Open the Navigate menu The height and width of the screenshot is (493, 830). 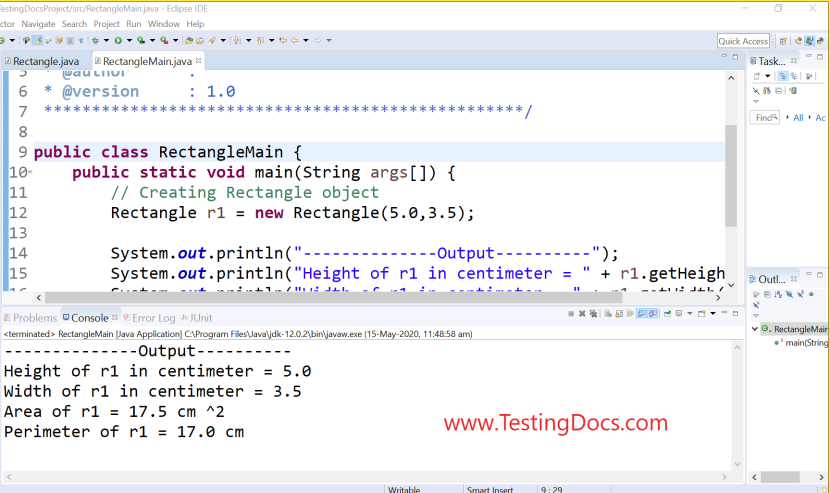pyautogui.click(x=38, y=24)
